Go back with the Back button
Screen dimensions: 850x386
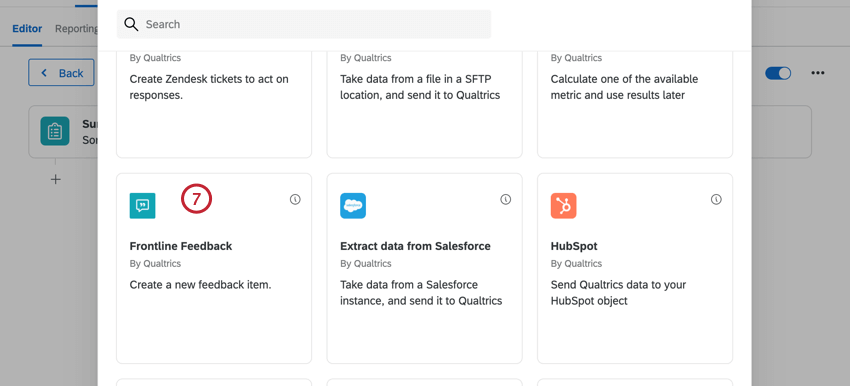point(61,73)
